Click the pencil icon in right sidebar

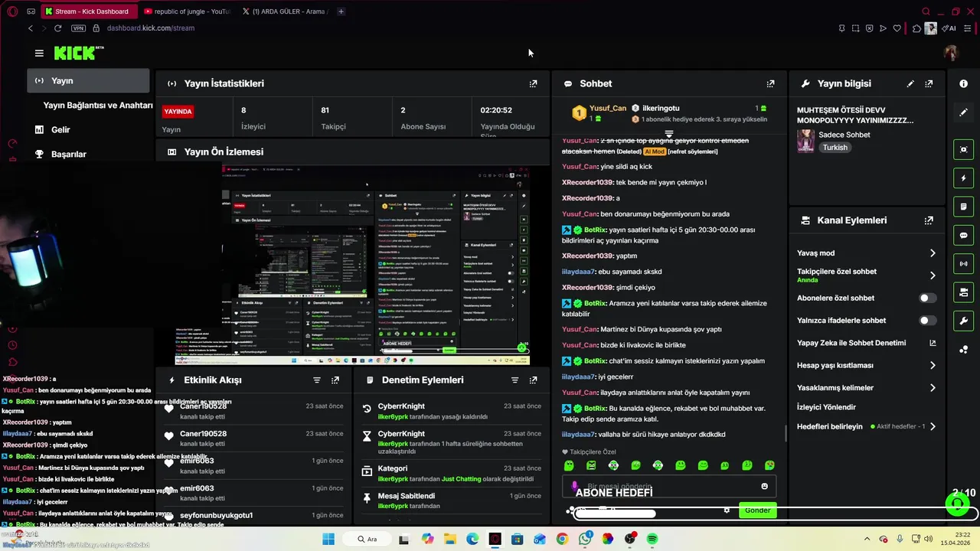[963, 112]
